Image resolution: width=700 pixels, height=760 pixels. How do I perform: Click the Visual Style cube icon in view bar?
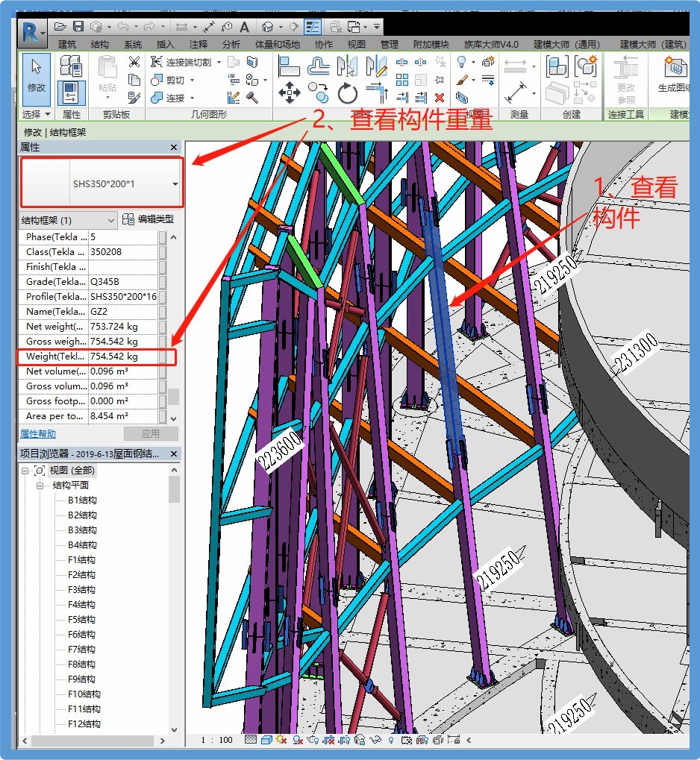tap(266, 740)
